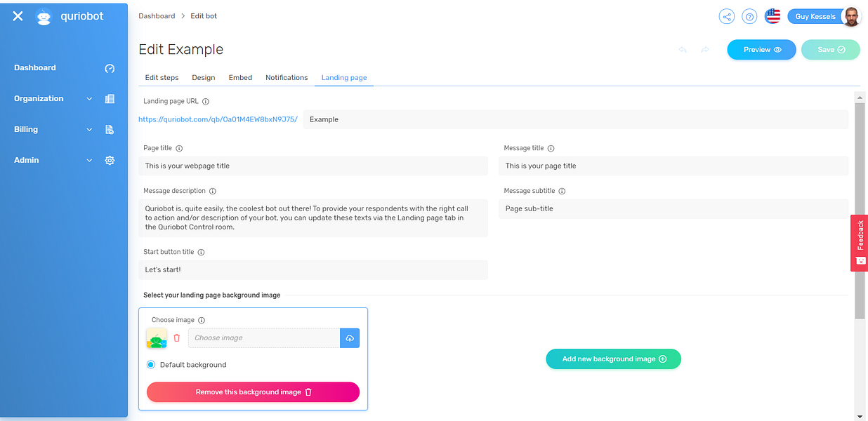Click the Page title input field
Image resolution: width=868 pixels, height=421 pixels.
(313, 166)
